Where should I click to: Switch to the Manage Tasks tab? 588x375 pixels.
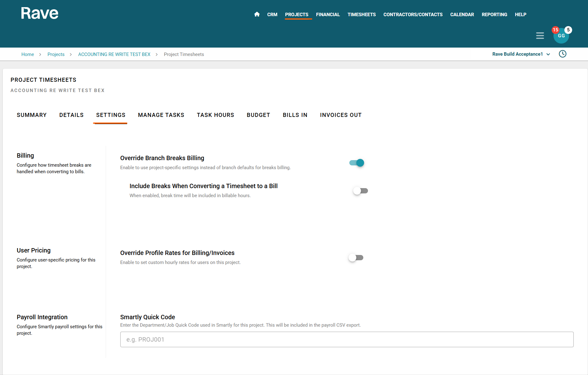pos(161,115)
